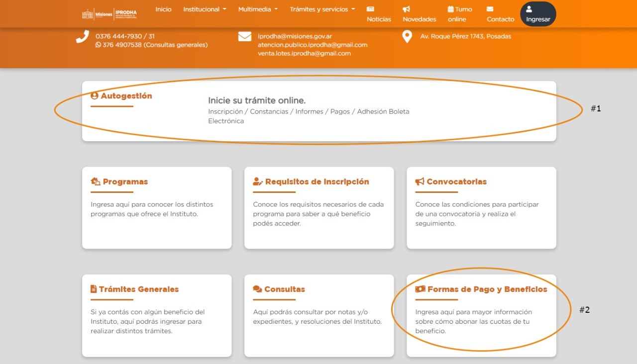Click the atencion.publico.iprodha@gmail.com email
Viewport: 637px width, 364px height.
313,45
